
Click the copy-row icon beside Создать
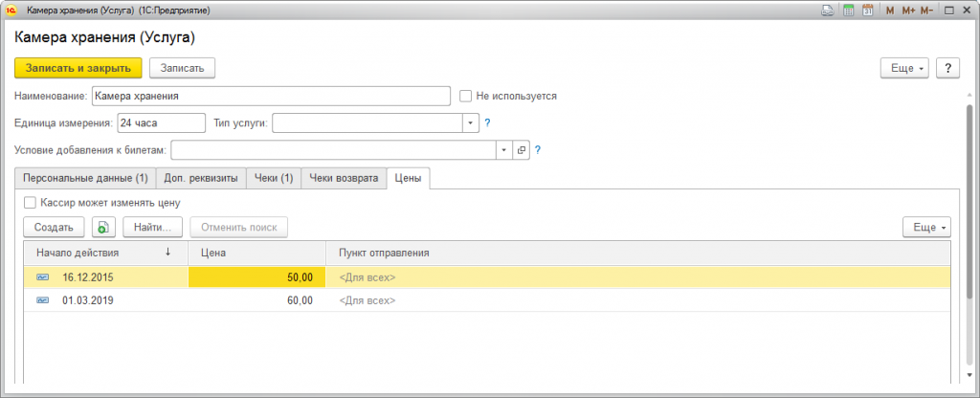(x=103, y=228)
